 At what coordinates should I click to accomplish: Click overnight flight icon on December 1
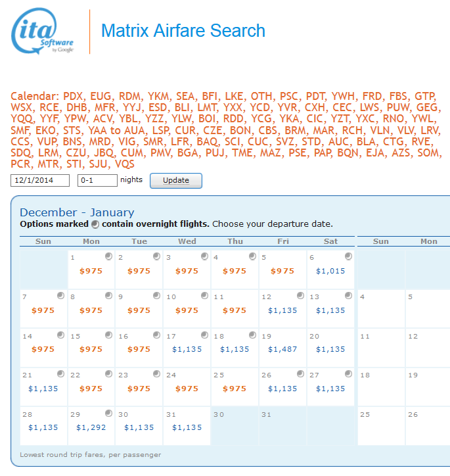pyautogui.click(x=108, y=256)
